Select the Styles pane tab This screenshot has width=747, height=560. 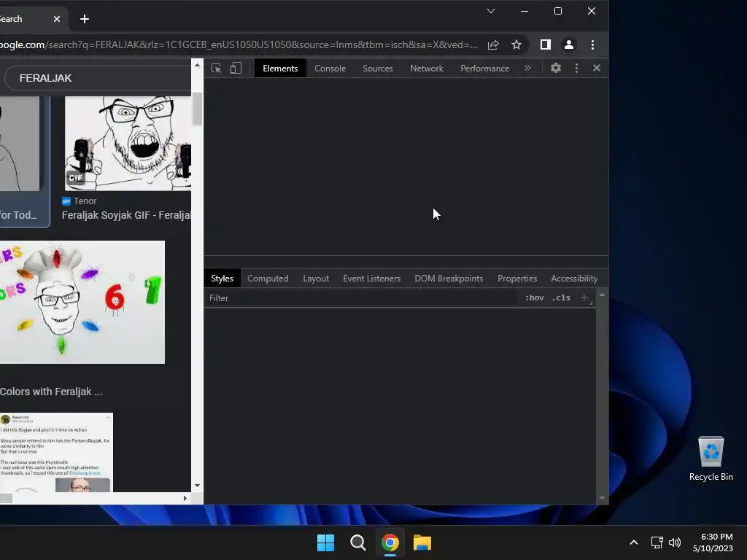click(222, 279)
